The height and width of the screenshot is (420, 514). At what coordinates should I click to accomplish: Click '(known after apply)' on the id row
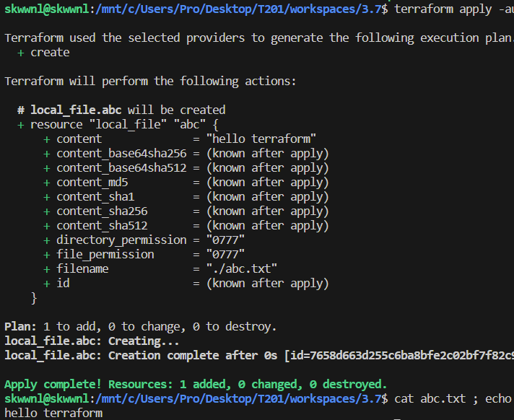click(x=268, y=283)
